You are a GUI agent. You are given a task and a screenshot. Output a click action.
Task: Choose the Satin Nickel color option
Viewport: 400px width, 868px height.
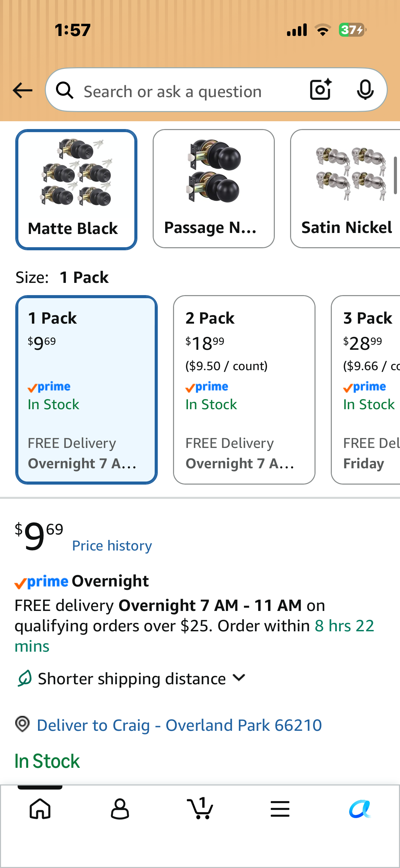pos(345,189)
